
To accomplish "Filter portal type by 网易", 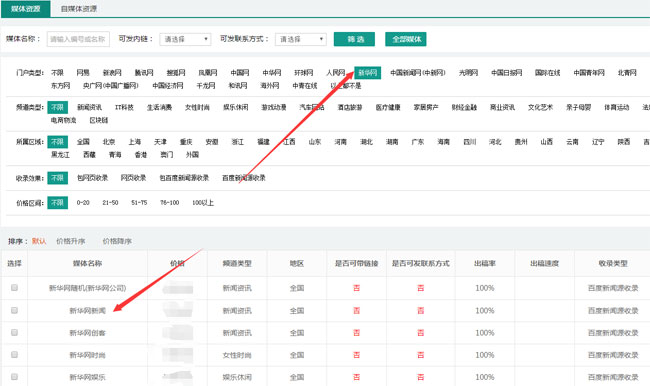I will click(83, 73).
